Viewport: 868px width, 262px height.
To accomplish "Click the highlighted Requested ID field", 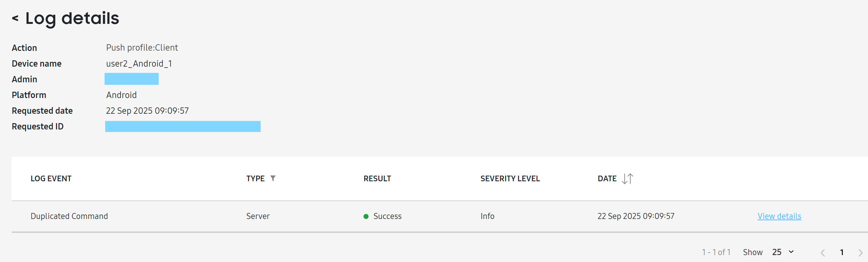I will click(x=183, y=127).
